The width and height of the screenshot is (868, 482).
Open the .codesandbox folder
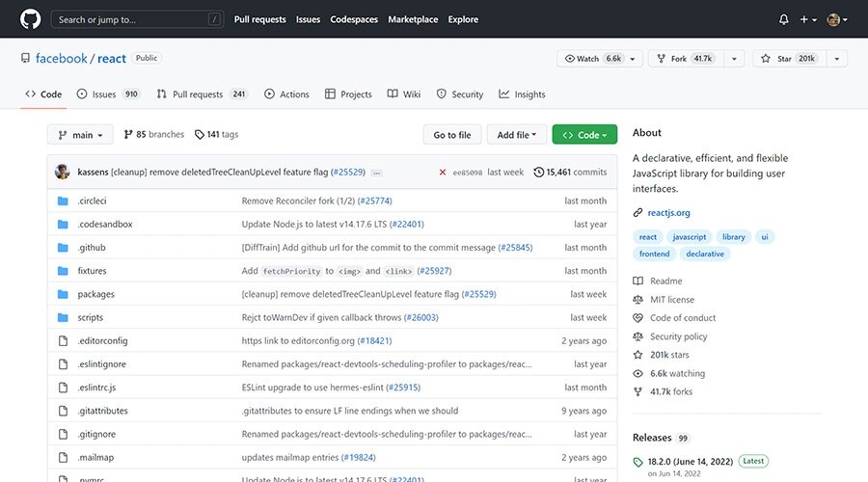105,224
